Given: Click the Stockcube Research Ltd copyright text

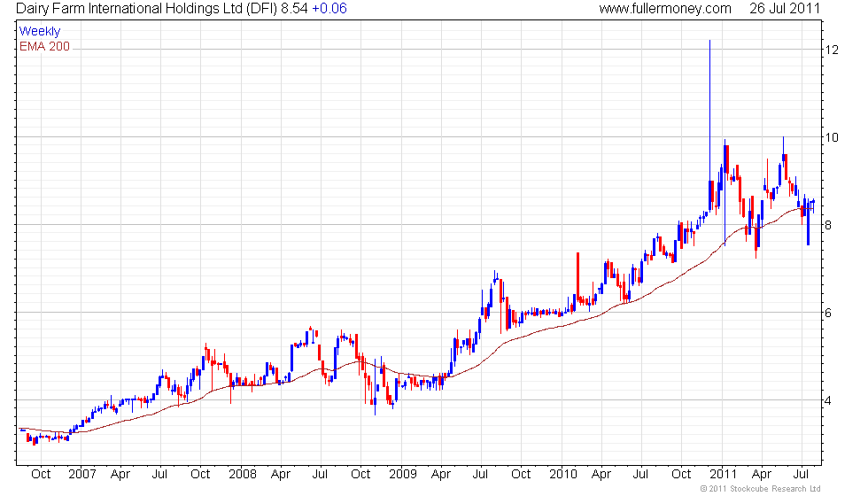Looking at the screenshot, I should [x=760, y=489].
